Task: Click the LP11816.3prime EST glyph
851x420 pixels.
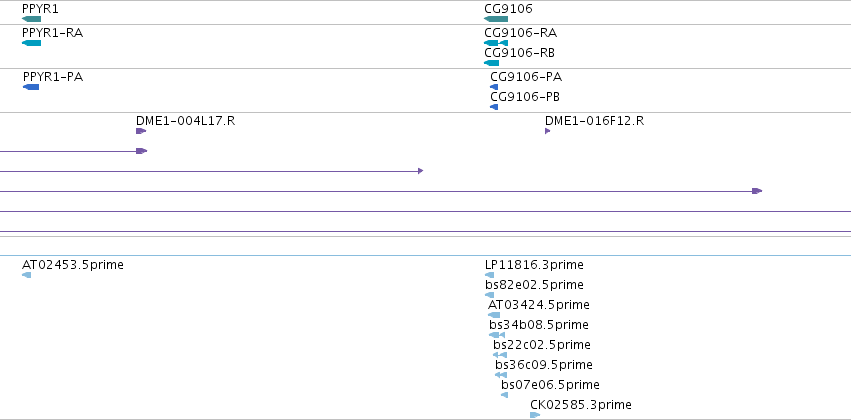Action: point(490,275)
